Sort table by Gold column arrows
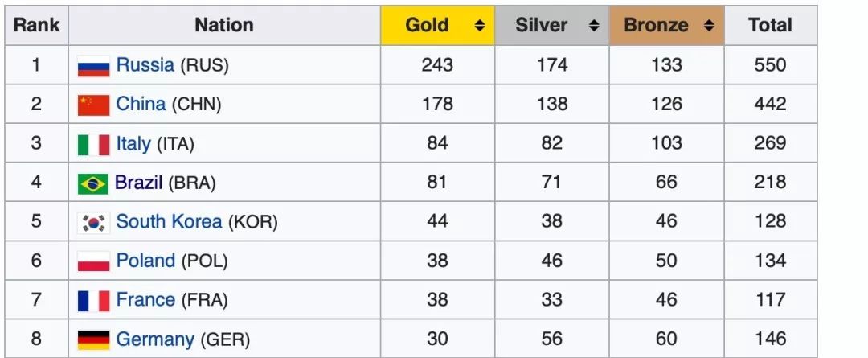 click(x=479, y=26)
